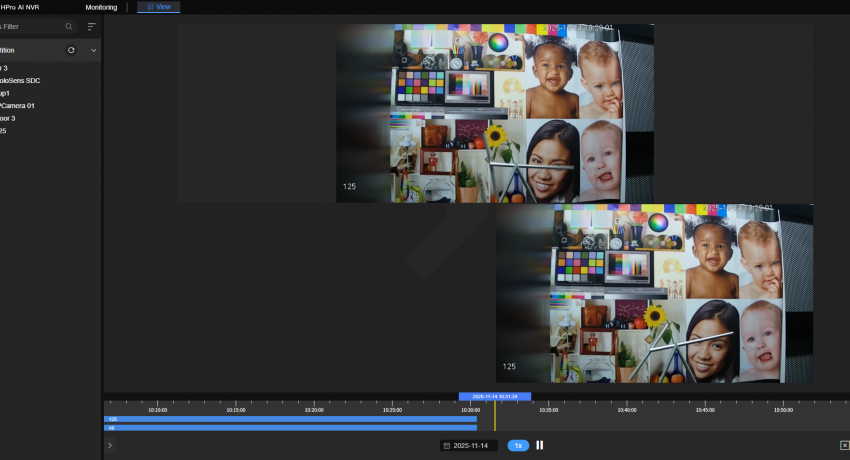
Task: Jump to 10:15:00 on the timeline ruler
Action: coord(236,410)
